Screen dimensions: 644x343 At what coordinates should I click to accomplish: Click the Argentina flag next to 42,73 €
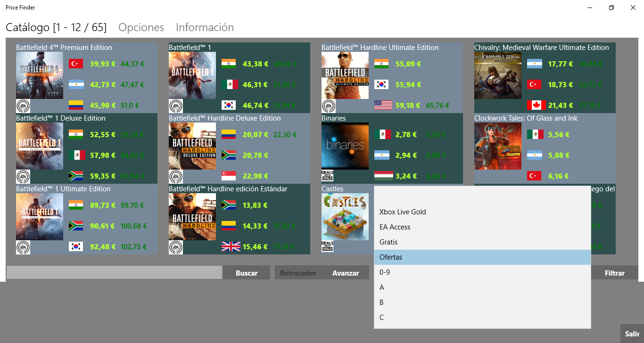coord(76,84)
